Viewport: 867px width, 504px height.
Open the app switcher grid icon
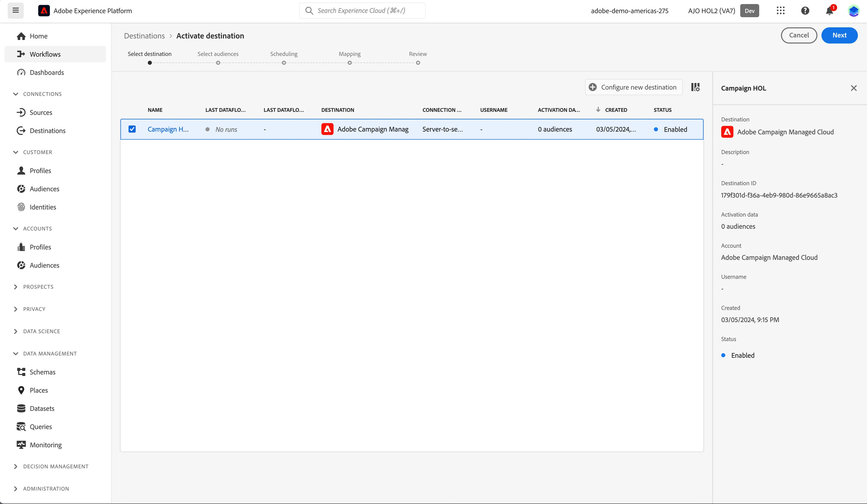781,11
